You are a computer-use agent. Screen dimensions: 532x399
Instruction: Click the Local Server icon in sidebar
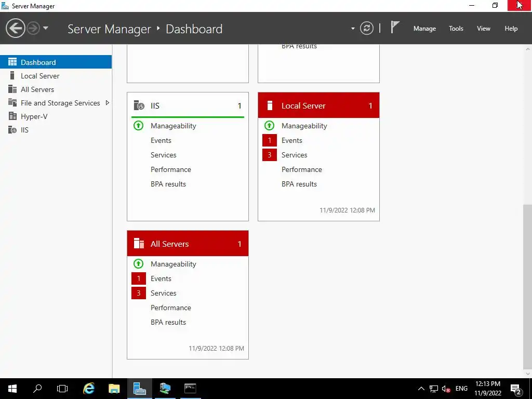pos(12,75)
